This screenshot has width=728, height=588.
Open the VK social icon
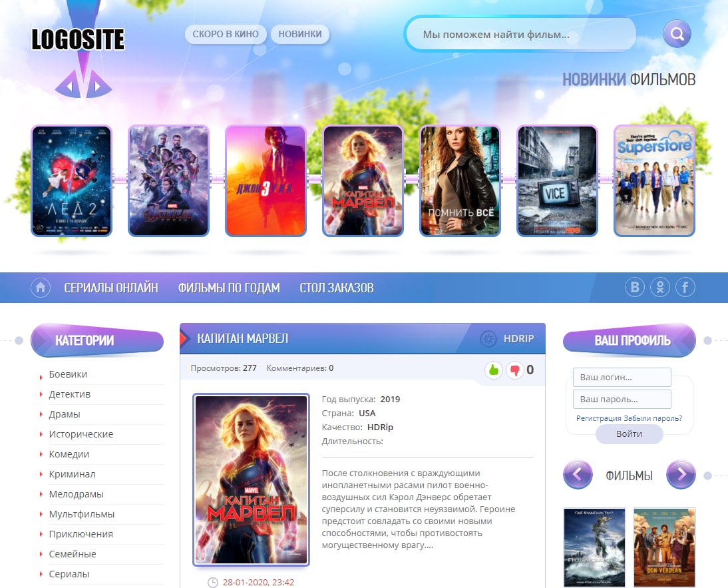click(x=635, y=287)
